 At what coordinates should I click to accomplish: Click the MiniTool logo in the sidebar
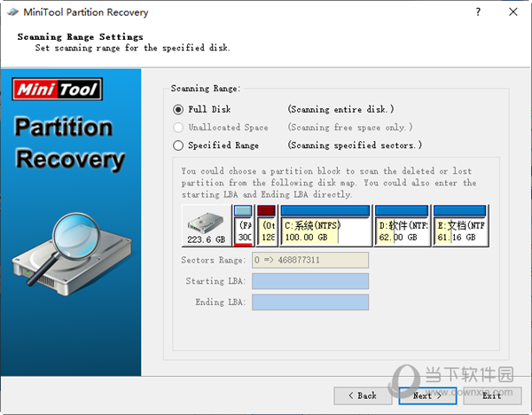point(58,90)
